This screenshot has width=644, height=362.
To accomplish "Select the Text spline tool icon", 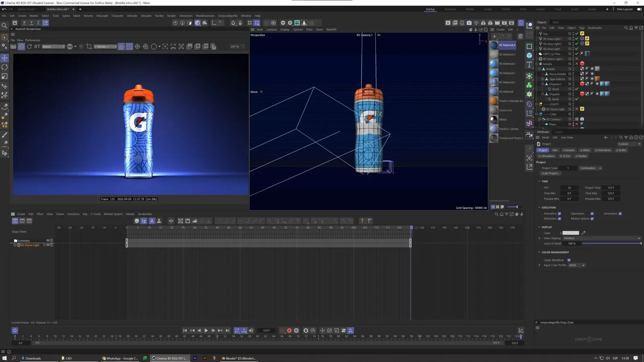I will point(529,65).
